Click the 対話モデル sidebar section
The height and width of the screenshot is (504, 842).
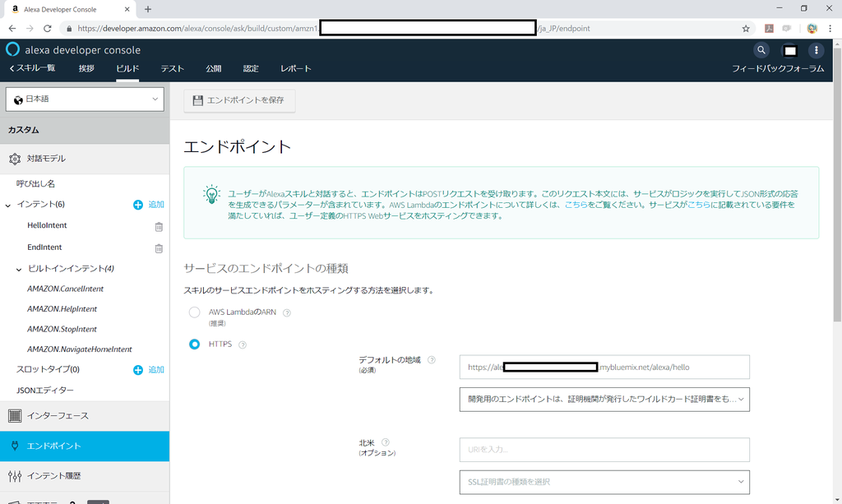click(85, 159)
